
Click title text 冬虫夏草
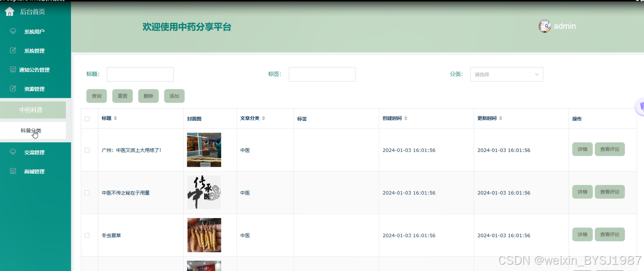[111, 236]
